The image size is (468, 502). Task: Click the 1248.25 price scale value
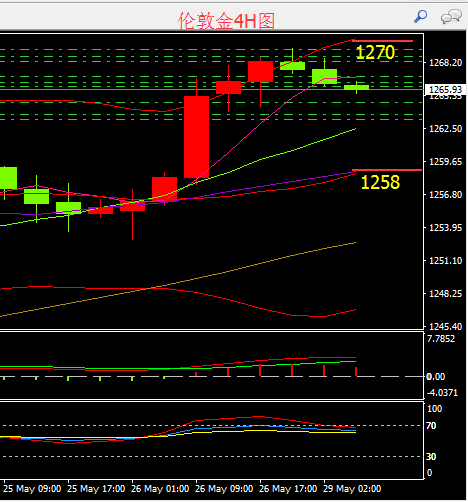tap(445, 293)
